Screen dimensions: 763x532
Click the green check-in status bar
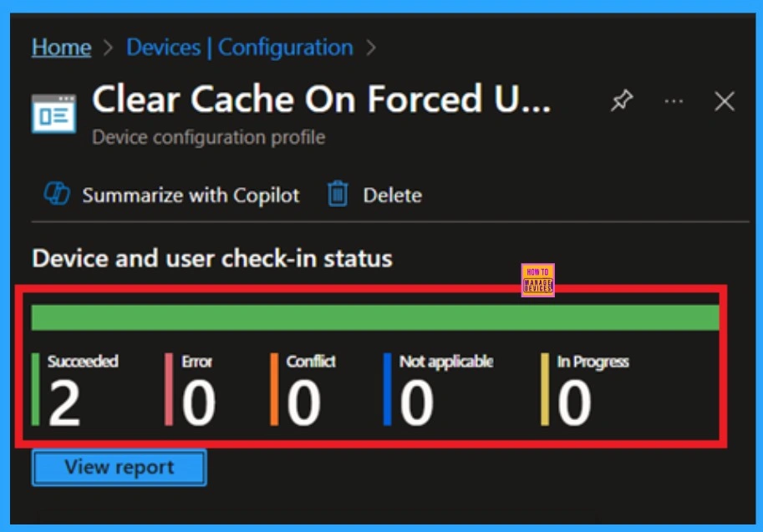click(x=375, y=317)
